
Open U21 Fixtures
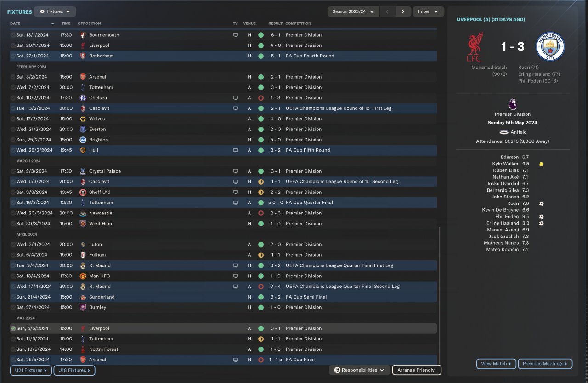click(31, 370)
